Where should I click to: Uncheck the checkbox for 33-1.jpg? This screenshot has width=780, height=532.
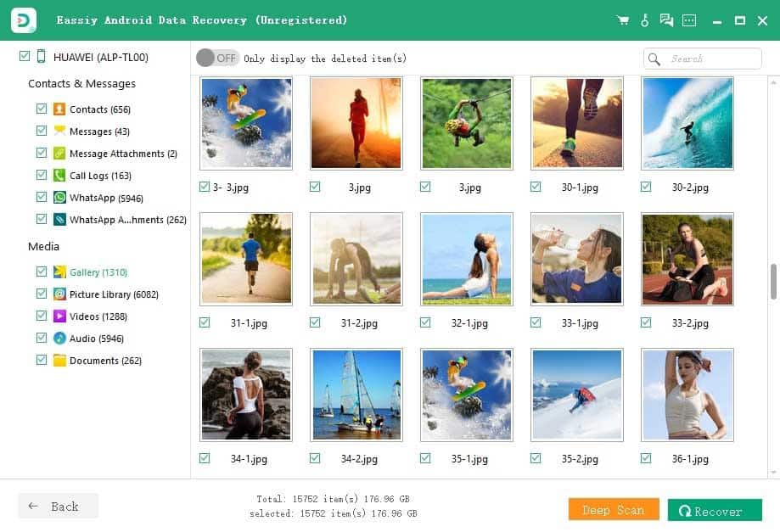tap(535, 322)
